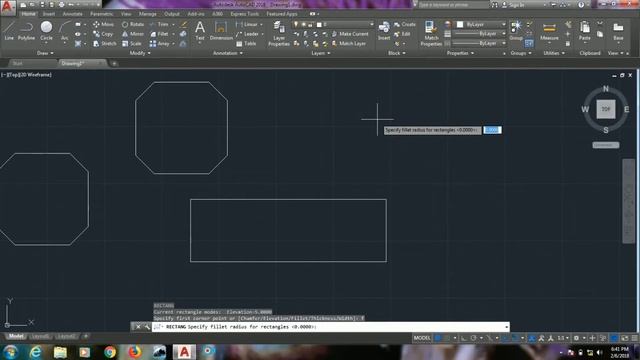
Task: Open Firefox from the taskbar
Action: (134, 352)
